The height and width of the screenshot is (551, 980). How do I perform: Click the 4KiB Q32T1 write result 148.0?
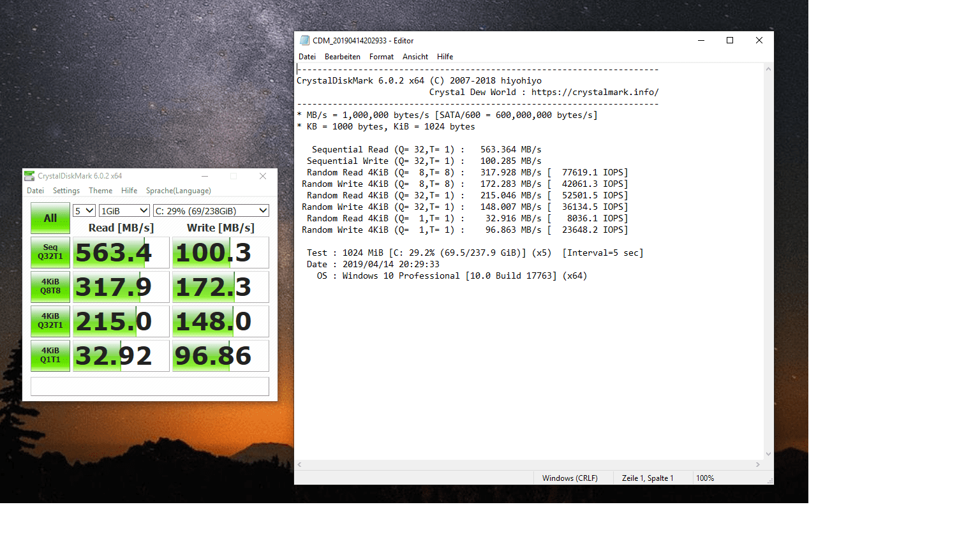point(221,321)
